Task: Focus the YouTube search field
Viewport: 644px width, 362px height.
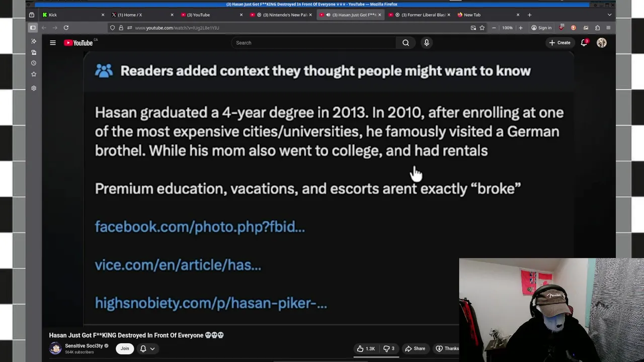Action: point(313,43)
